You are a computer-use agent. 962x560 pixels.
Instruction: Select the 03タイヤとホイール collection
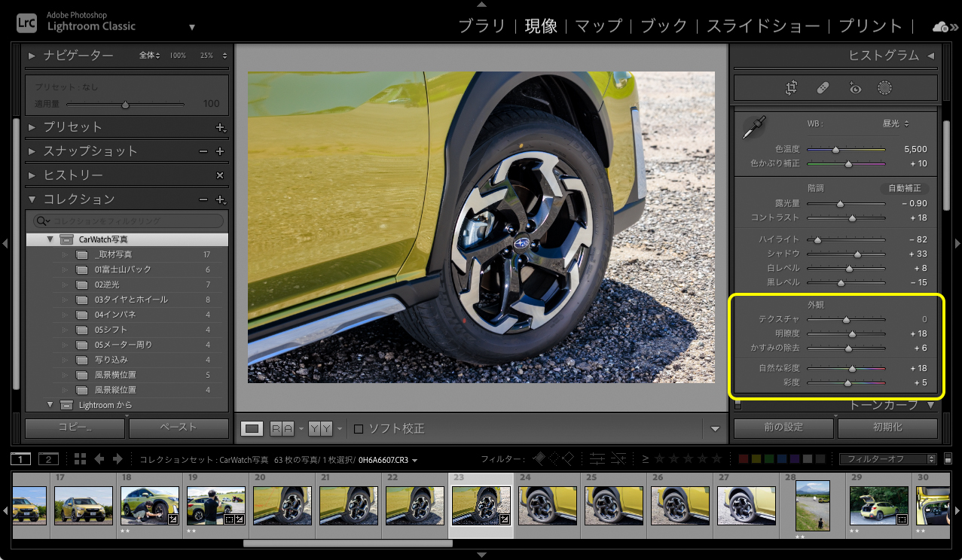(131, 300)
